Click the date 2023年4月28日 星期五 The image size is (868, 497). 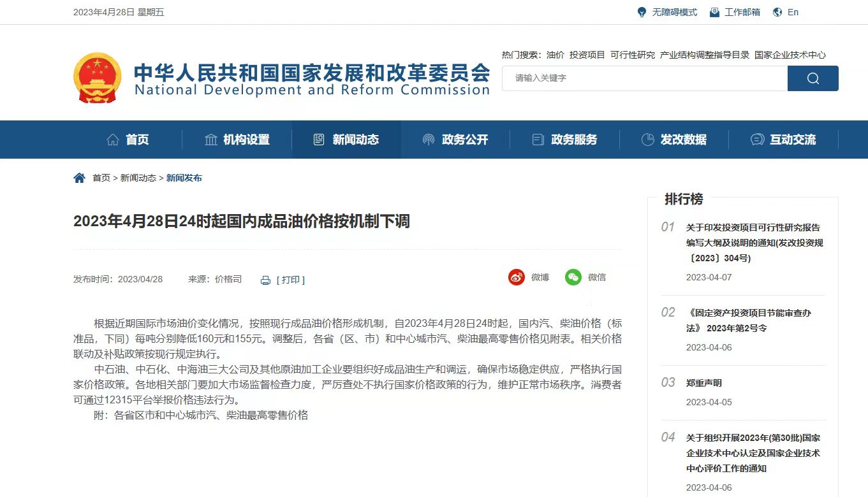[119, 12]
